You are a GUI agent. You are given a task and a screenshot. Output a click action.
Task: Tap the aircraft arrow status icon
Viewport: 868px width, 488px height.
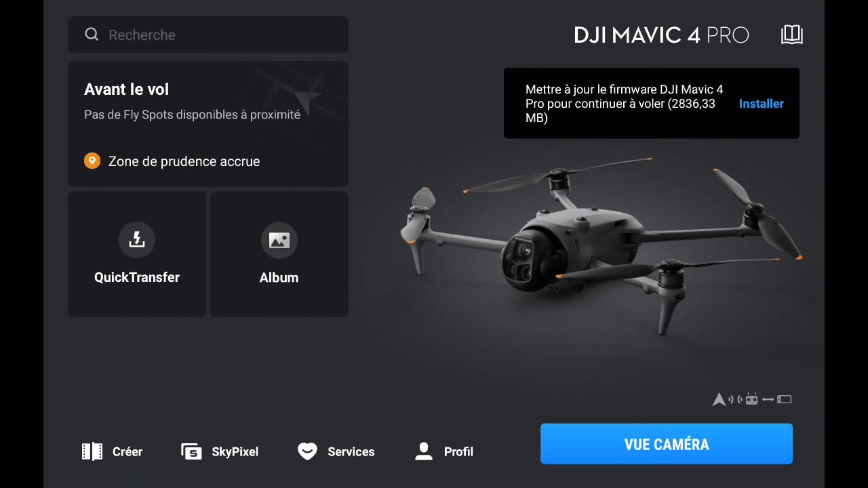click(719, 399)
